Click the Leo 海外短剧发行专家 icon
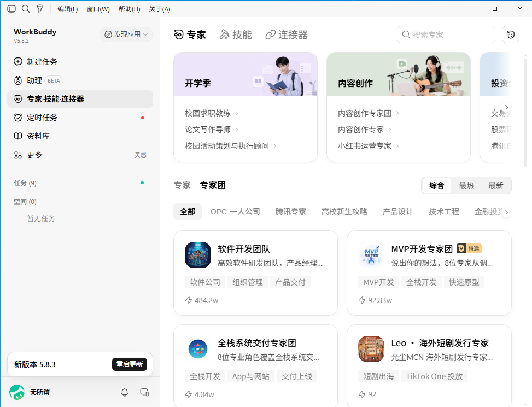The image size is (532, 407). click(x=371, y=349)
